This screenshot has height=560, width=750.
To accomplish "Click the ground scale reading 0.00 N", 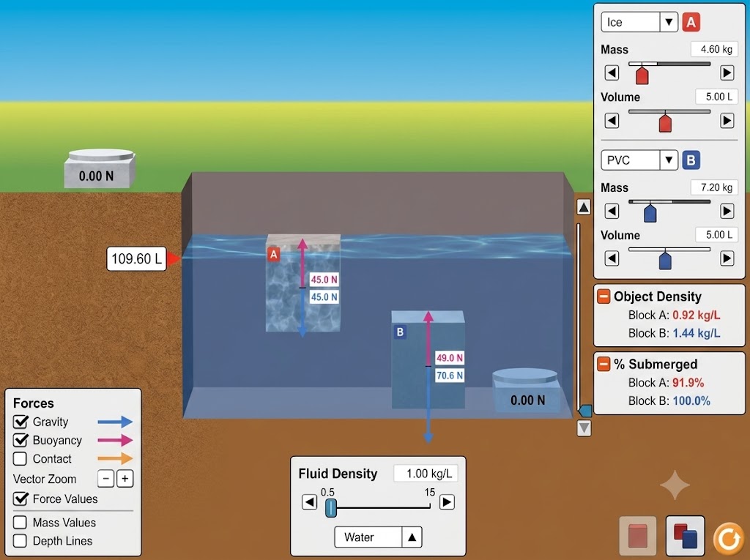I will click(100, 169).
